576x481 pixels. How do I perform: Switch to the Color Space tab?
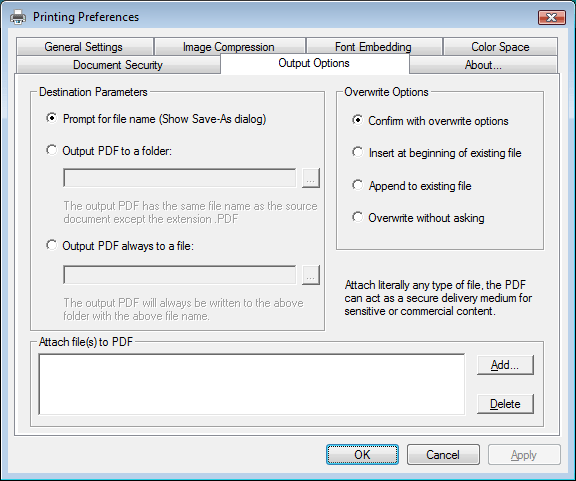point(500,47)
